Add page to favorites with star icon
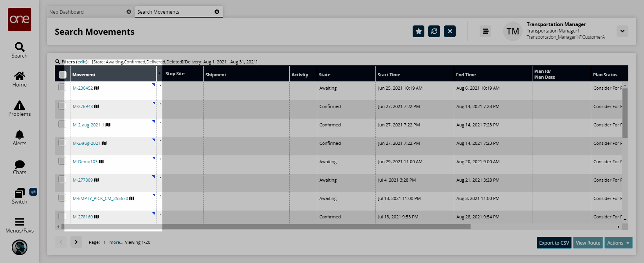This screenshot has width=644, height=263. [x=419, y=31]
